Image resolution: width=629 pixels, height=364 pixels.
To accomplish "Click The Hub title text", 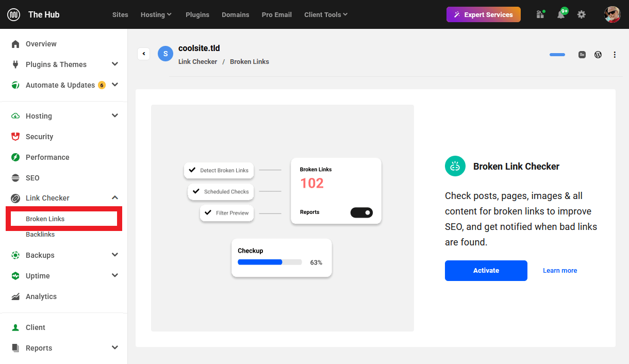I will point(44,14).
